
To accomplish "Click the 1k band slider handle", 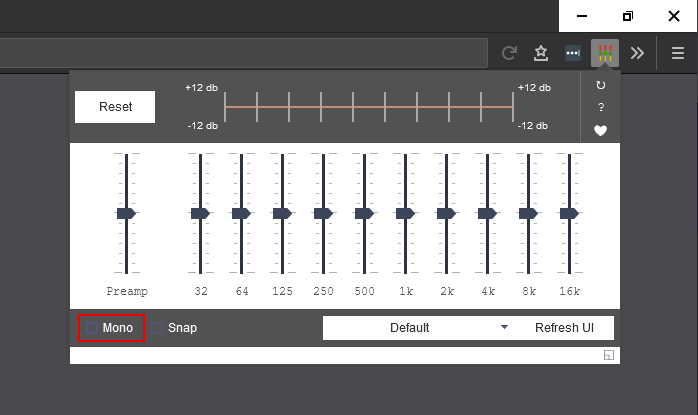I will point(405,213).
